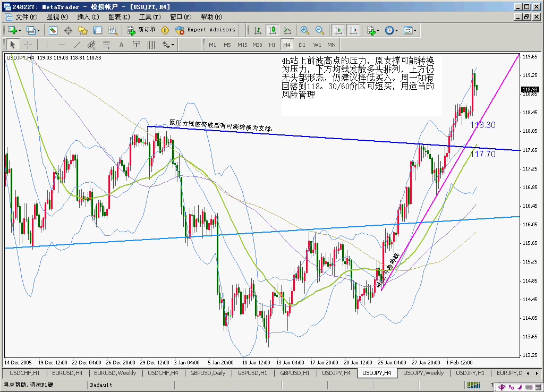
Task: Open the Strategy Tester magnifier icon
Action: (x=113, y=30)
